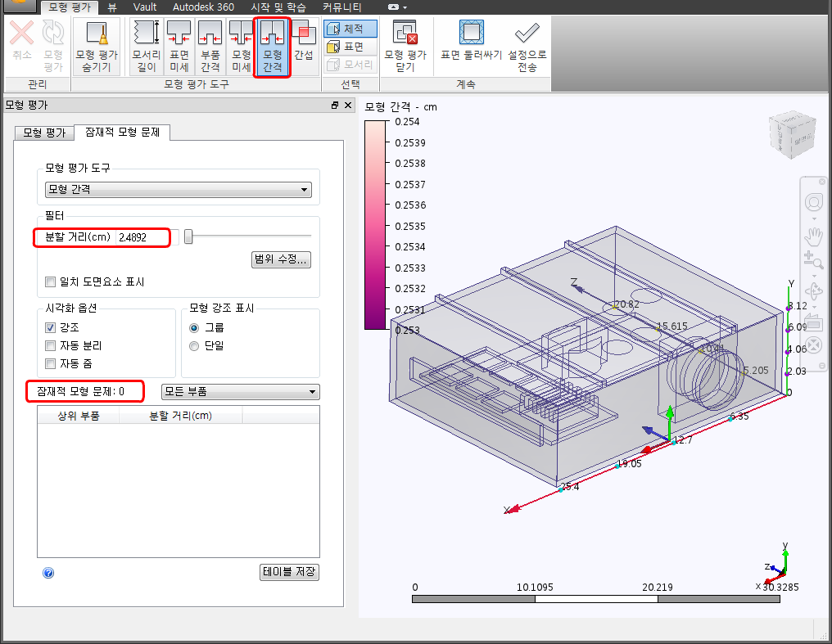
Task: Choose 체적 selection mode
Action: [x=350, y=29]
